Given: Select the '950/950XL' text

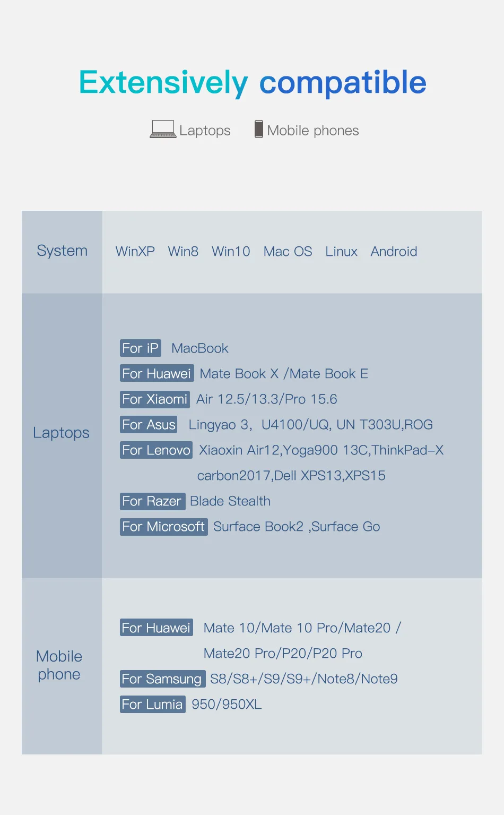Looking at the screenshot, I should pyautogui.click(x=227, y=705).
